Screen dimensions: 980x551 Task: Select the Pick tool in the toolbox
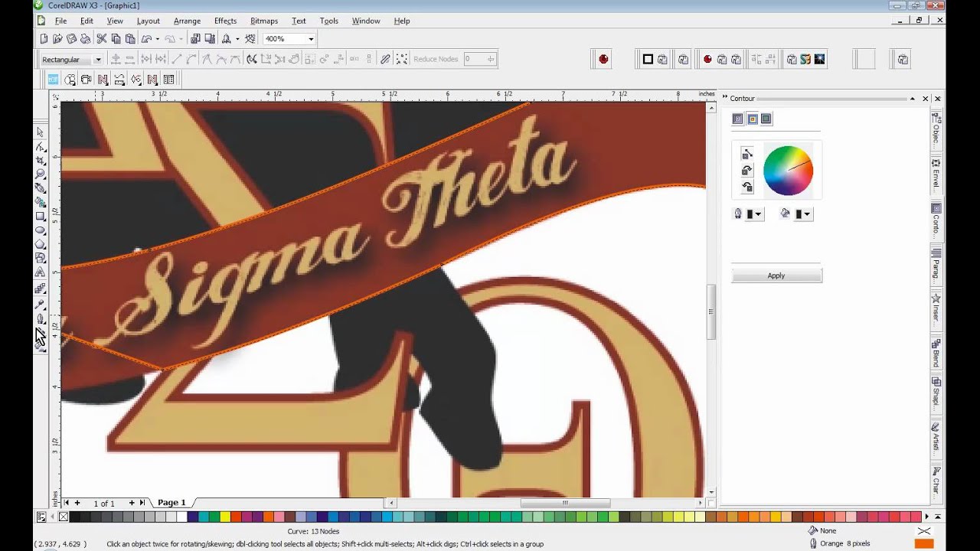[41, 132]
